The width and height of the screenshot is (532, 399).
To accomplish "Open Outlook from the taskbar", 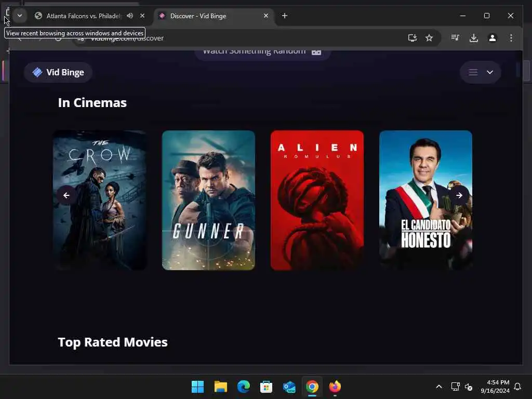I will click(289, 387).
